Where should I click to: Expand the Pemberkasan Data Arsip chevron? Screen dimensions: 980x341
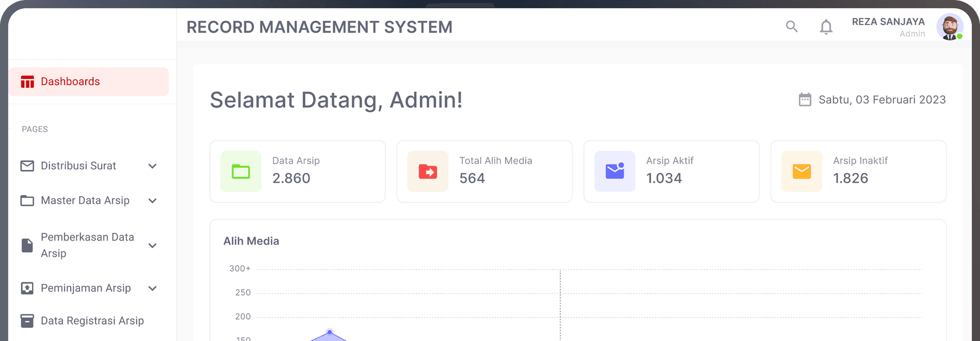click(152, 246)
